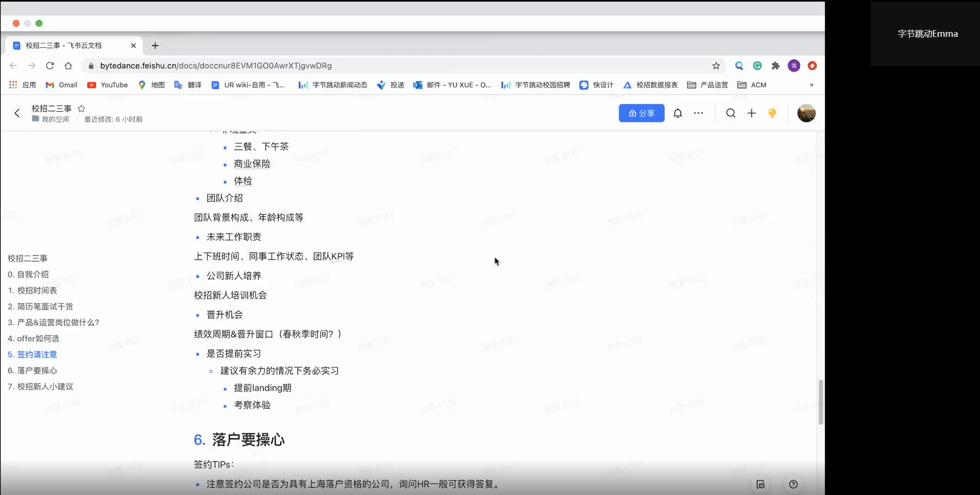
Task: Go back with the browser back arrow
Action: 13,66
